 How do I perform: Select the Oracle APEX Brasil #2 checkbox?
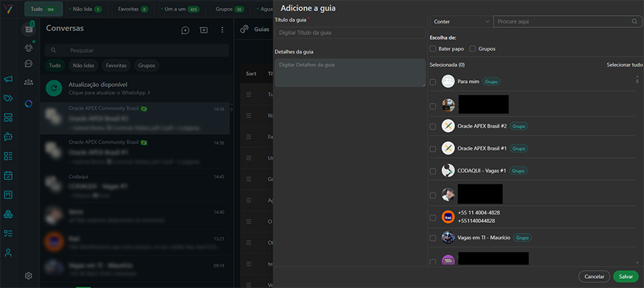tap(433, 126)
